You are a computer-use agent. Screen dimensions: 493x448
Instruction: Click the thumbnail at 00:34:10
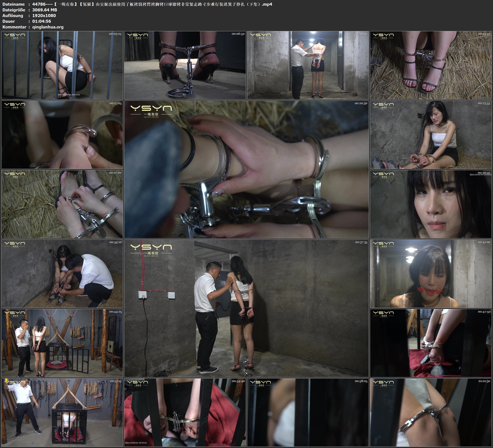click(62, 273)
